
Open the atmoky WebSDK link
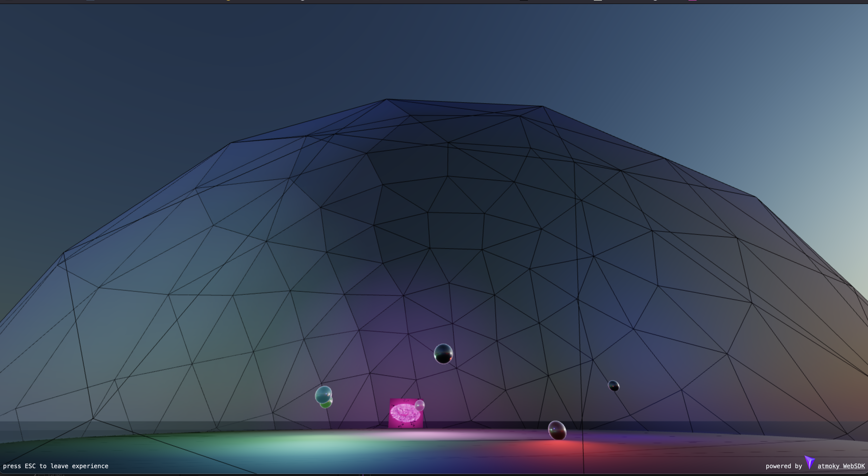pyautogui.click(x=841, y=466)
